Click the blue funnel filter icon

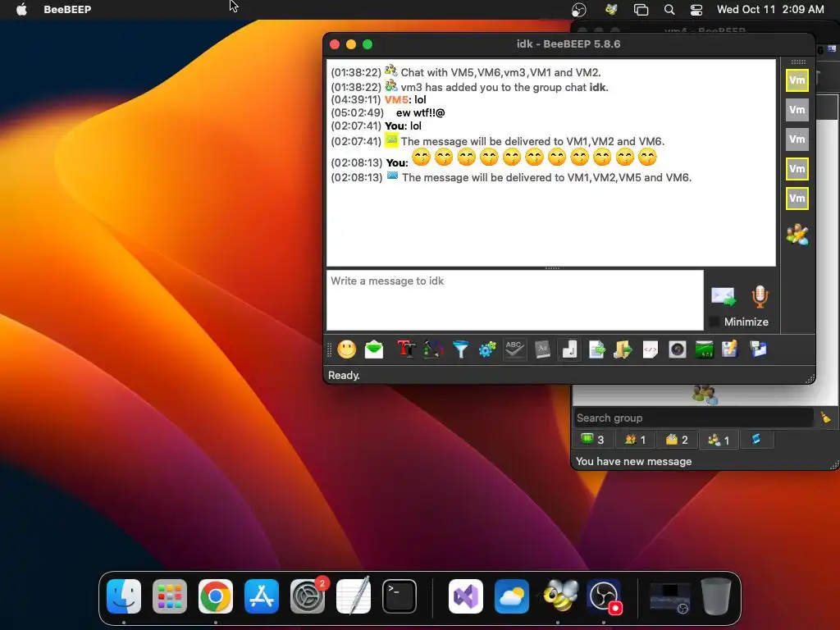coord(460,349)
